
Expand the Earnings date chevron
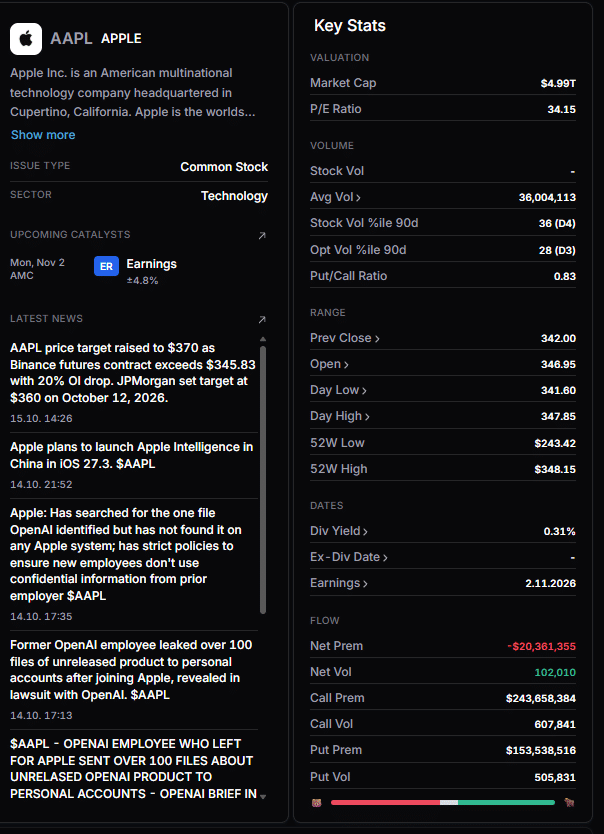(x=365, y=584)
